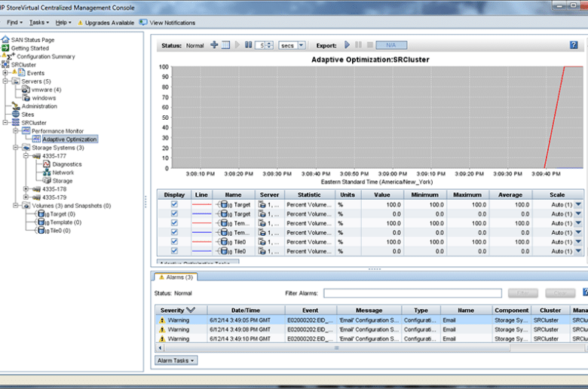Toggle display checkbox of first Tem... row
The width and height of the screenshot is (588, 389).
point(174,223)
